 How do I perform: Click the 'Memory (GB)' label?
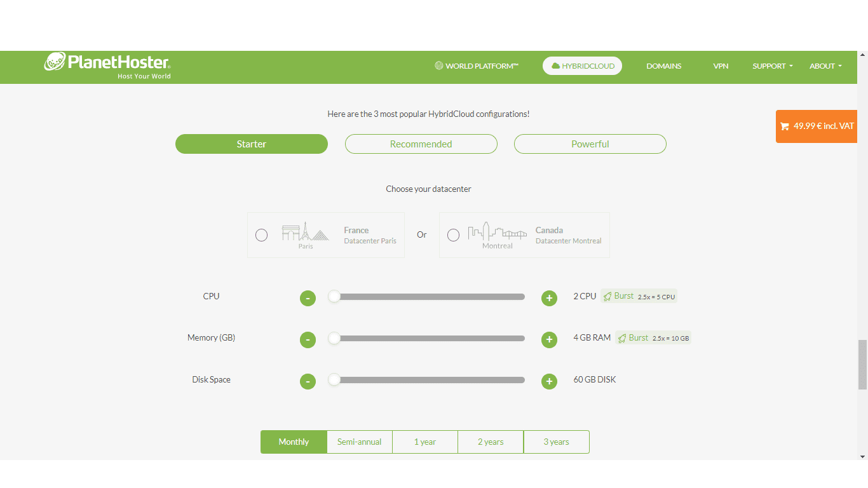tap(212, 337)
